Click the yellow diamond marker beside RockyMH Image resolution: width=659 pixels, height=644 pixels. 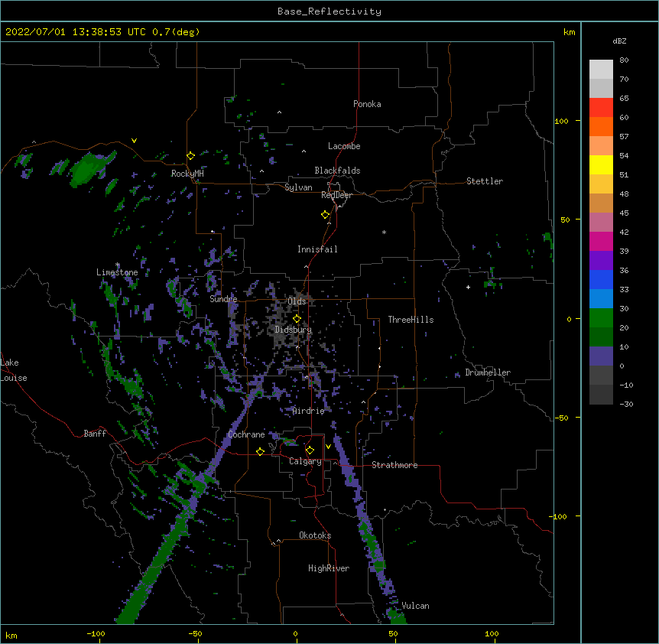(190, 156)
